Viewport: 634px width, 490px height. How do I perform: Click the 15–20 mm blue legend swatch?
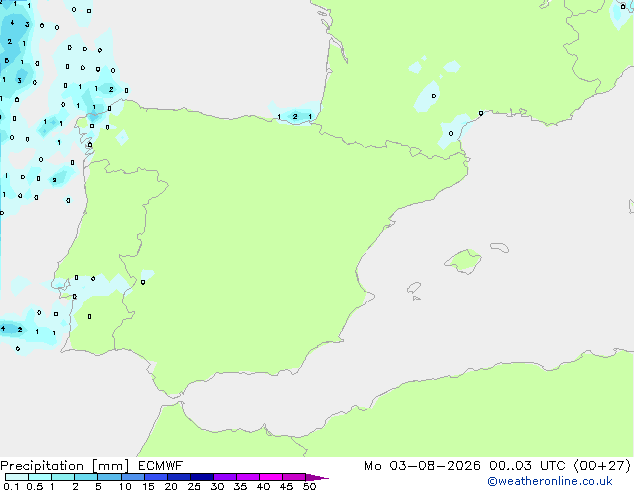pos(156,477)
